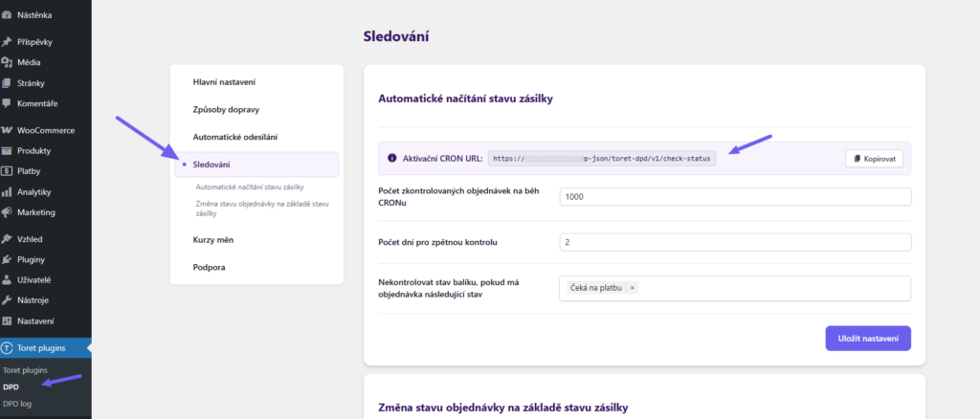Click the Vzhled paintbrush icon
Image resolution: width=980 pixels, height=419 pixels.
click(7, 238)
